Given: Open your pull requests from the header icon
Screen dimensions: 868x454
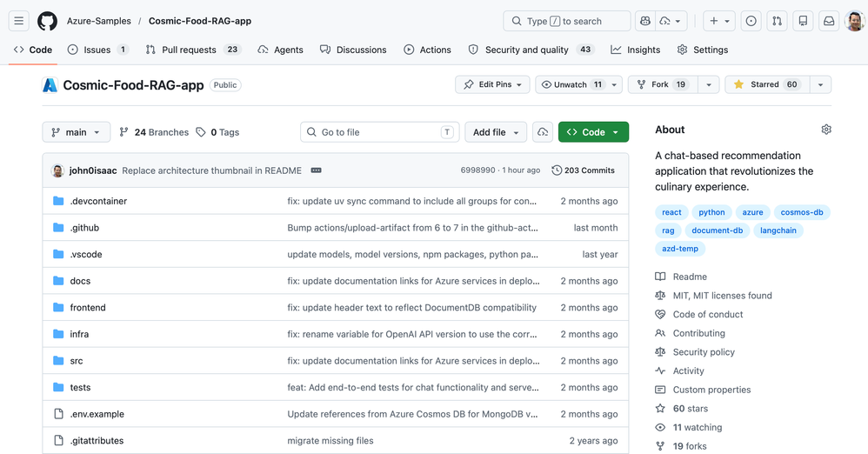Looking at the screenshot, I should [x=778, y=21].
